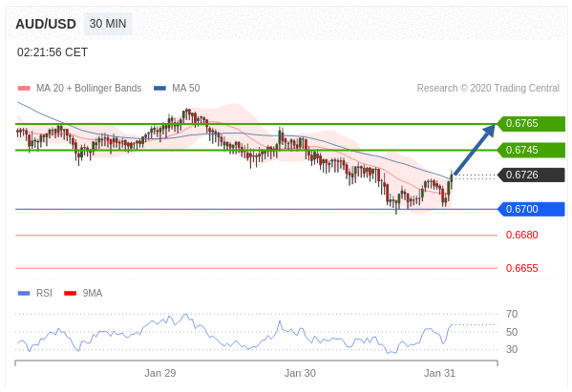Select the 0.6765 green resistance tag
The height and width of the screenshot is (392, 572).
pyautogui.click(x=532, y=123)
